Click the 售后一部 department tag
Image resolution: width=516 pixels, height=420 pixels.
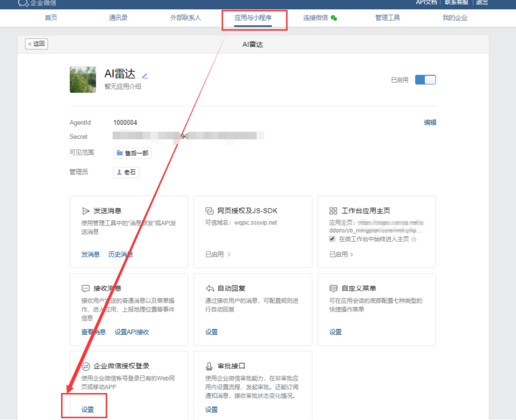click(x=132, y=153)
